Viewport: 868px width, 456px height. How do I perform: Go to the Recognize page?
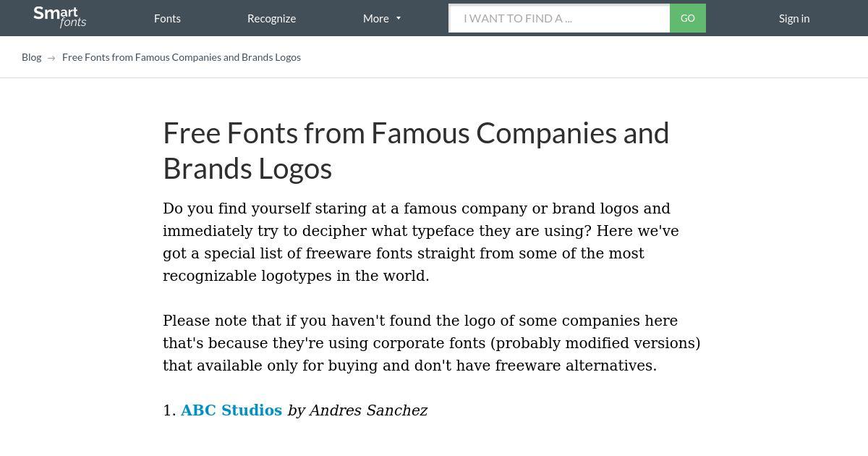(x=271, y=19)
